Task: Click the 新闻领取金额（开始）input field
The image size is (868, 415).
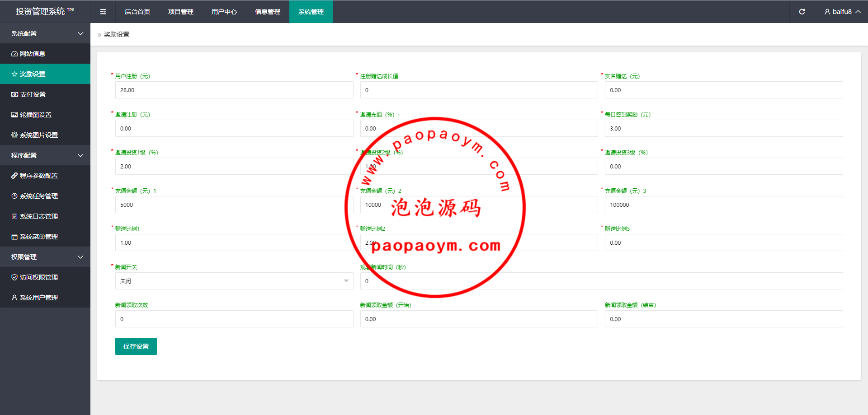Action: point(479,319)
